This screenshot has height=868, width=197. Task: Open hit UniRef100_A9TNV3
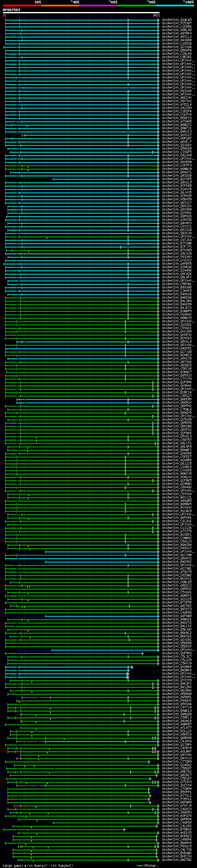point(176,33)
